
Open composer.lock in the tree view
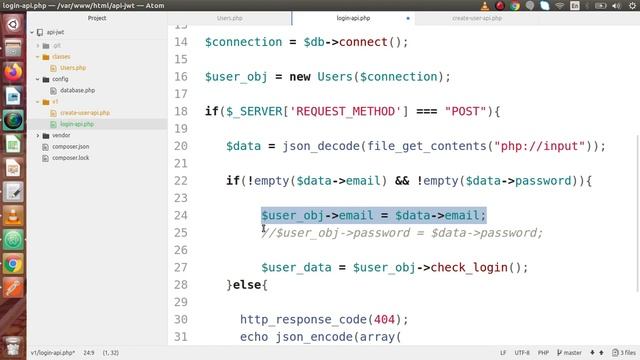point(70,158)
